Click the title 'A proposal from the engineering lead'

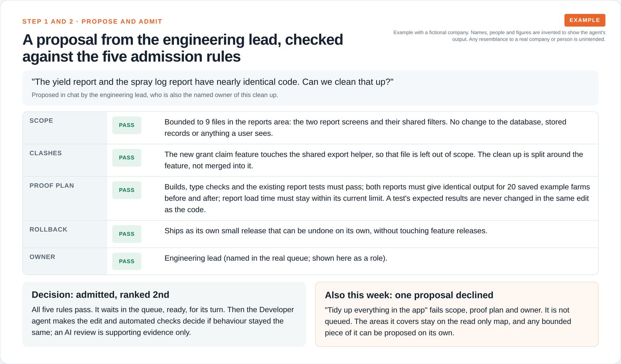[183, 48]
